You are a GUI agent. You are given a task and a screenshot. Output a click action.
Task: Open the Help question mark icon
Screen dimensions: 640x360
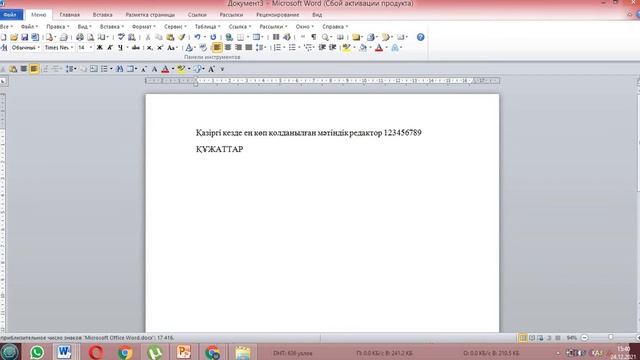(x=420, y=37)
